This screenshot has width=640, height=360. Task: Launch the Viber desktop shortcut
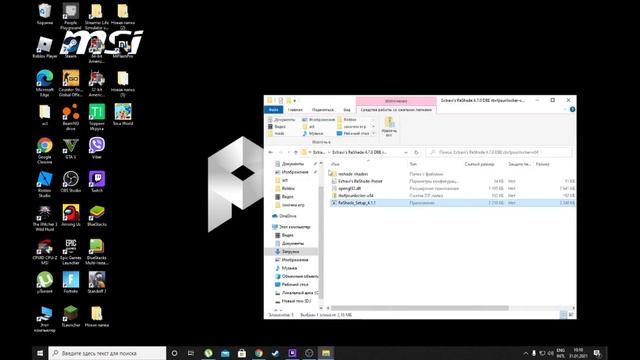point(97,148)
